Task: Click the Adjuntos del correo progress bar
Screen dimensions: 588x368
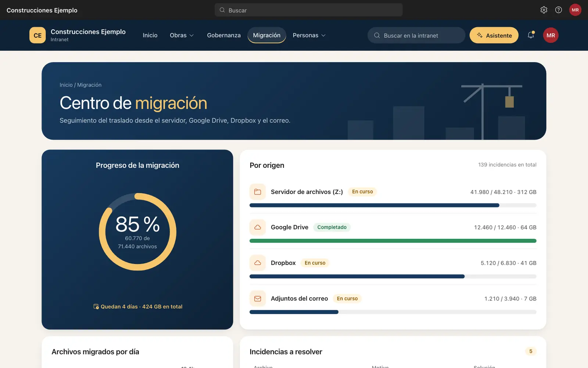Action: pos(393,312)
